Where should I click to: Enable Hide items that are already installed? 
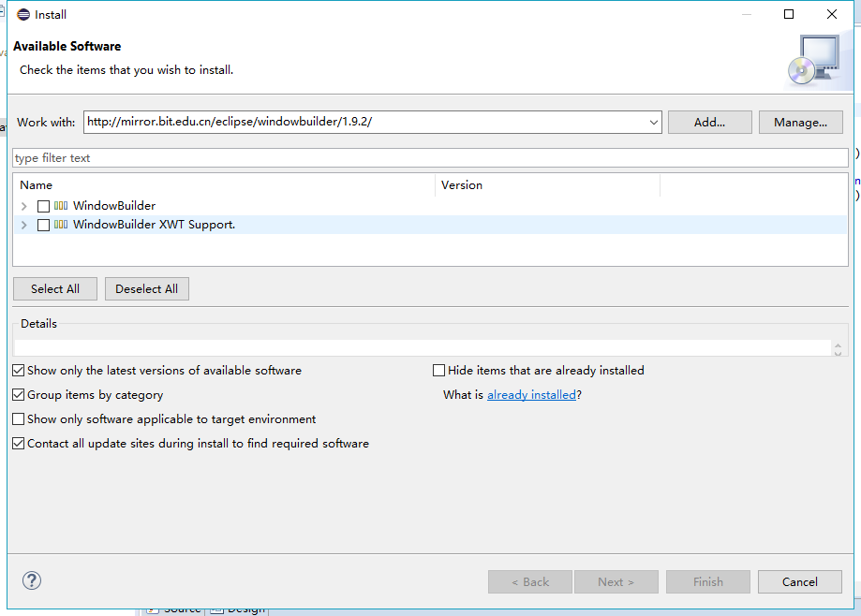click(438, 371)
